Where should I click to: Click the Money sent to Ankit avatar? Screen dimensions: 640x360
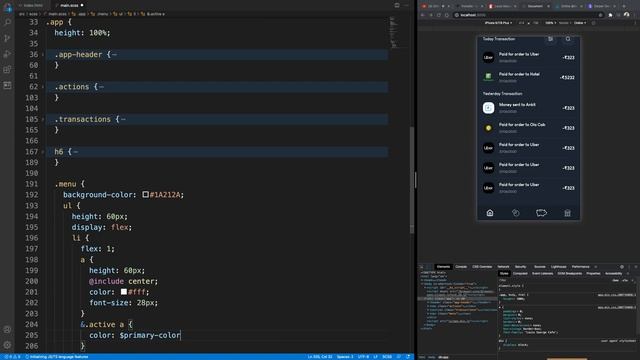(488, 108)
